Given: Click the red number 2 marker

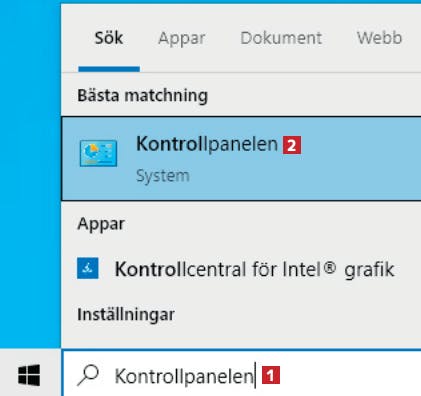Looking at the screenshot, I should 292,145.
